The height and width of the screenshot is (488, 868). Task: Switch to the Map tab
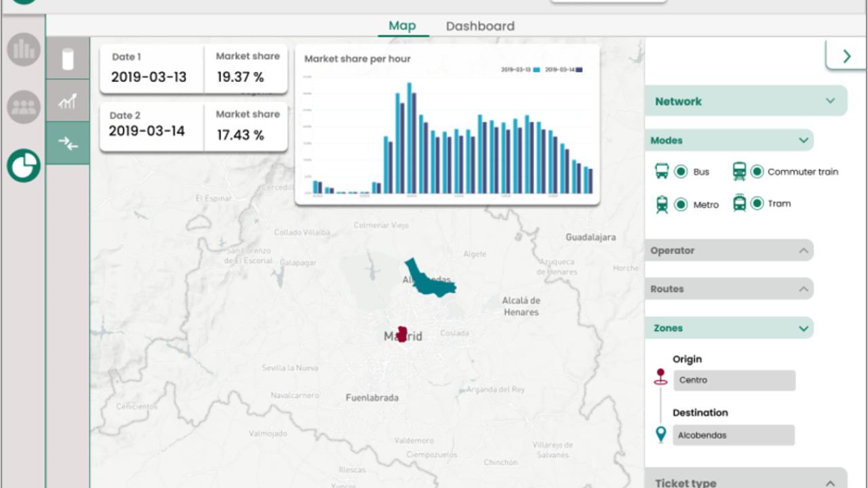pyautogui.click(x=402, y=26)
